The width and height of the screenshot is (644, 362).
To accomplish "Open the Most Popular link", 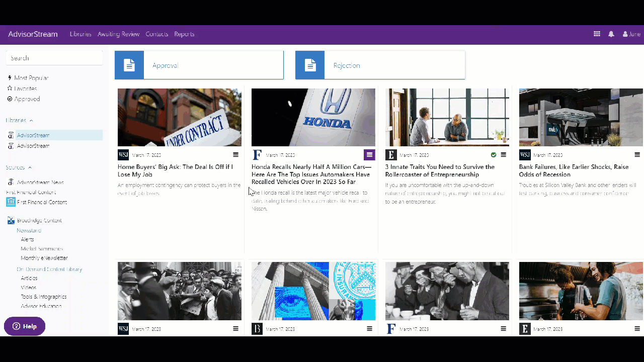I will pos(28,78).
